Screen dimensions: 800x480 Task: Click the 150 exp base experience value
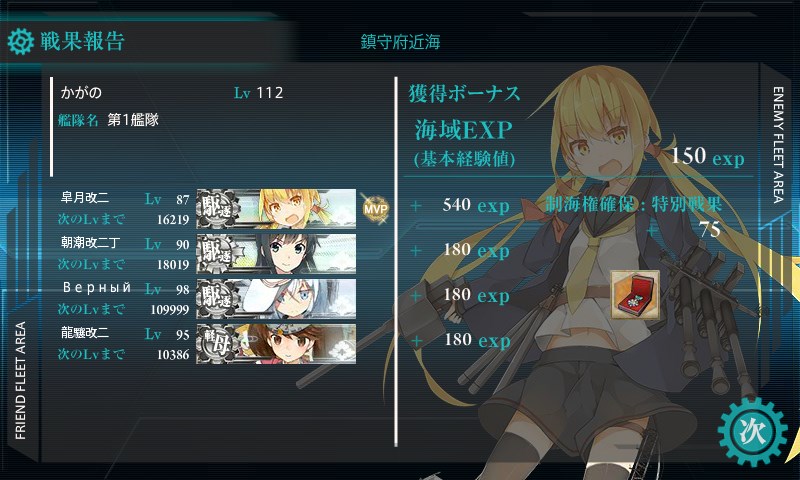pos(708,156)
